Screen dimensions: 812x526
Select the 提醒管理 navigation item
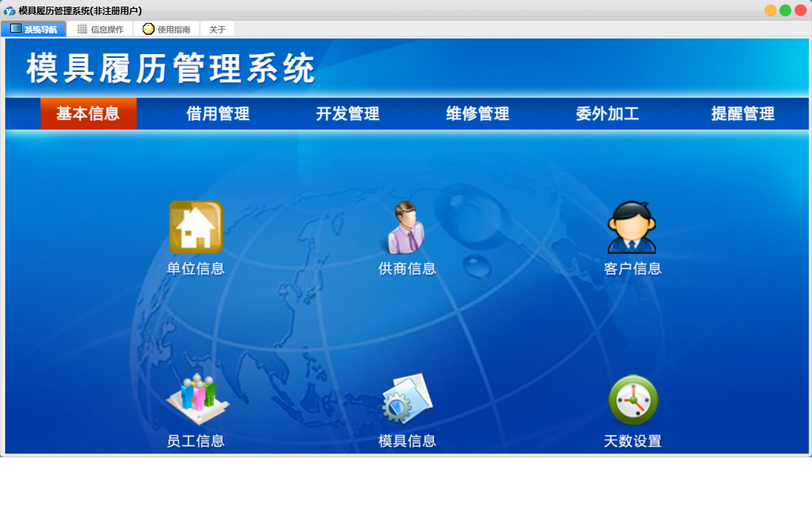tap(742, 113)
